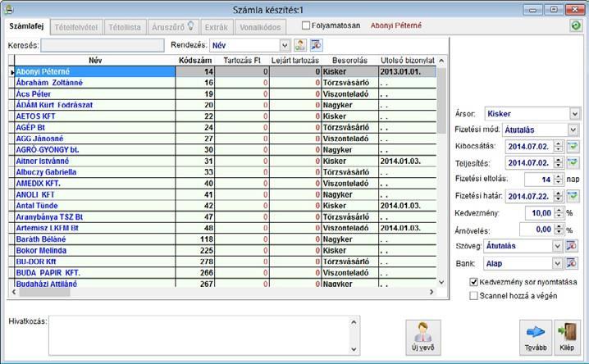This screenshot has height=364, width=589.
Task: Click the Kilép exit door button
Action: 567,338
